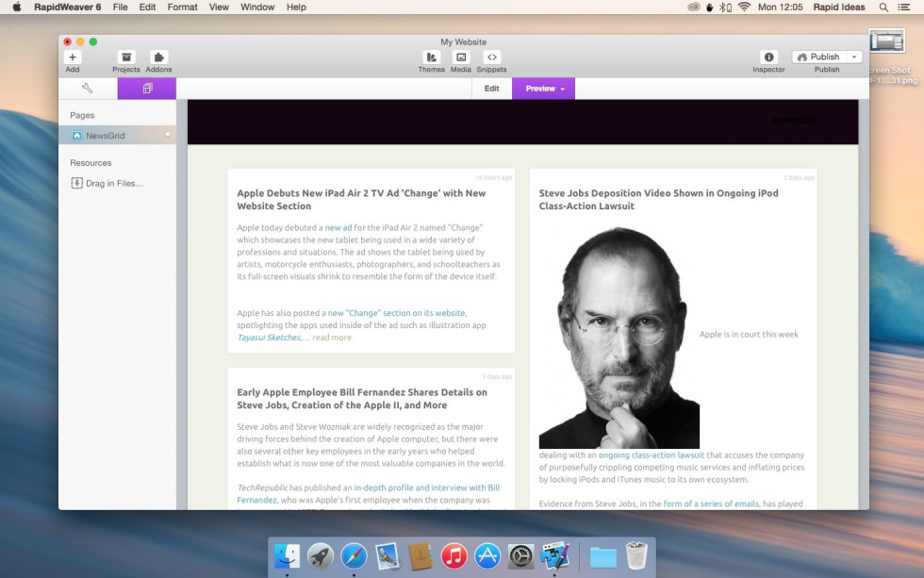Open the Apple menu
924x578 pixels.
tap(17, 7)
